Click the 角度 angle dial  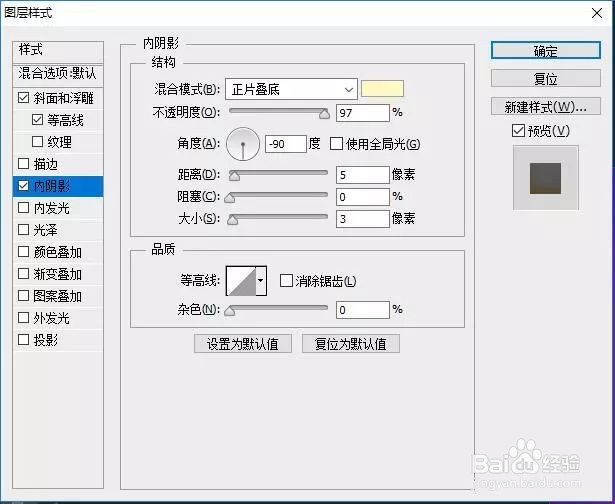point(243,144)
